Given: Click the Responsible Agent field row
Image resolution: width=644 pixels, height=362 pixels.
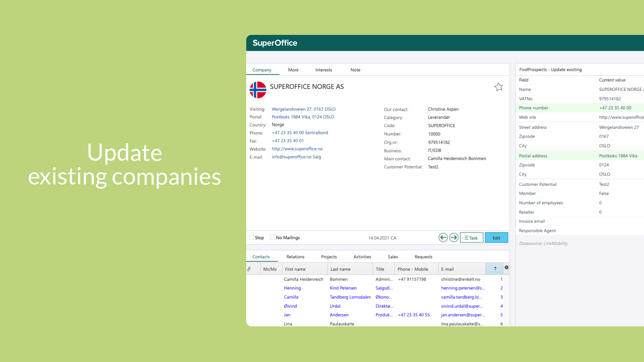Looking at the screenshot, I should pyautogui.click(x=580, y=231).
